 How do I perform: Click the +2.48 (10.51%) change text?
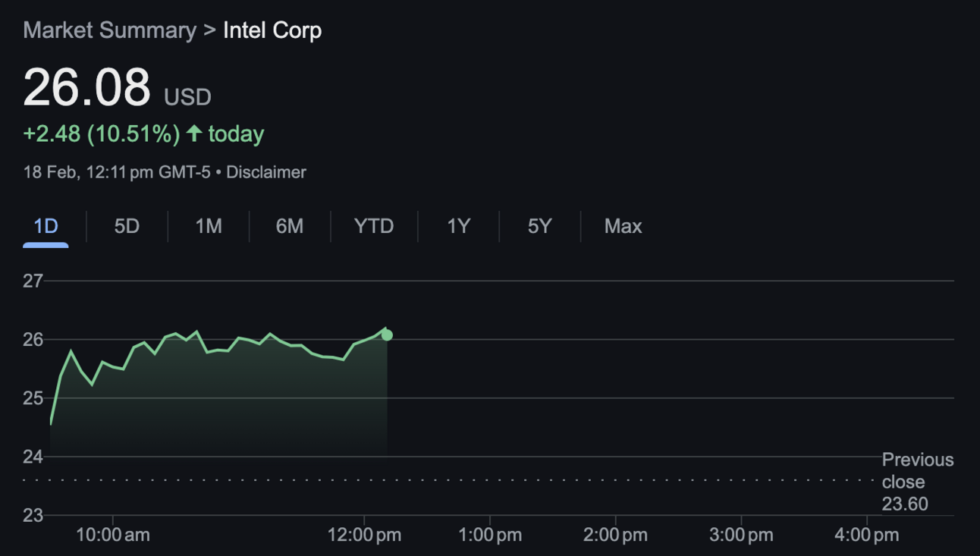point(102,134)
